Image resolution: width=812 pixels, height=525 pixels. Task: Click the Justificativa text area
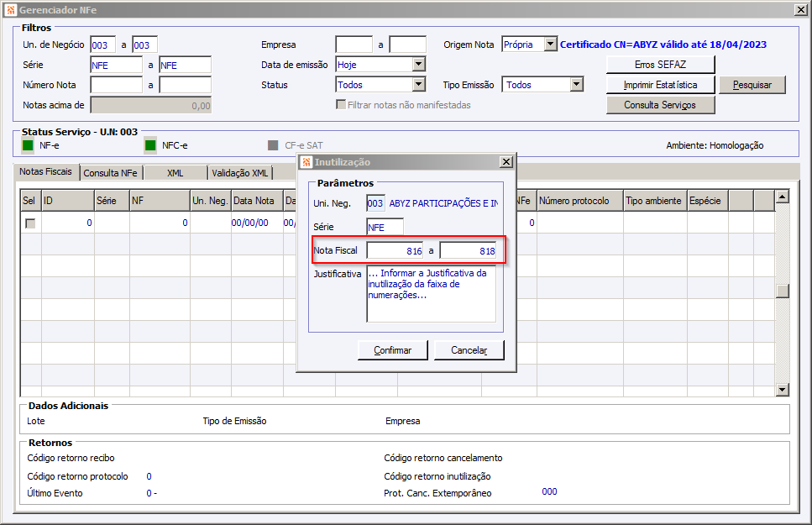(432, 294)
